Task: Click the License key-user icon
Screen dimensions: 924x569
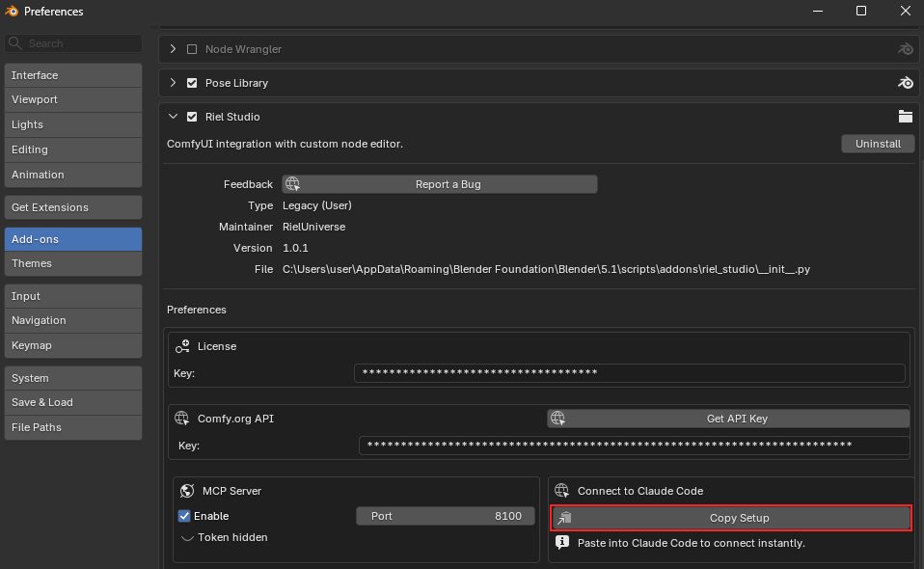Action: (x=182, y=346)
